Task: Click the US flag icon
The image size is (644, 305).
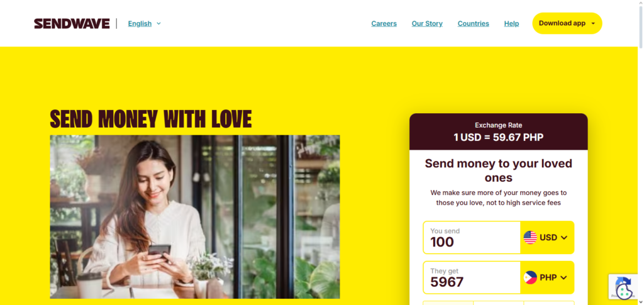Action: point(530,238)
